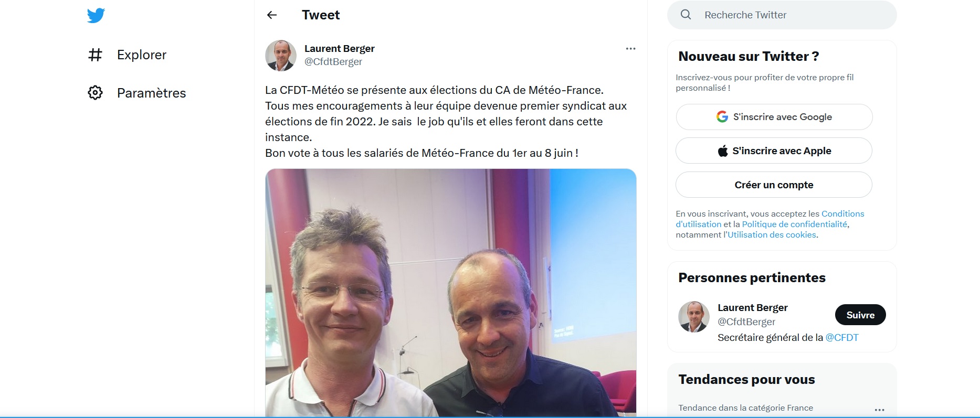Open @CfdtBerger handle in tweet header
This screenshot has width=980, height=418.
[333, 62]
